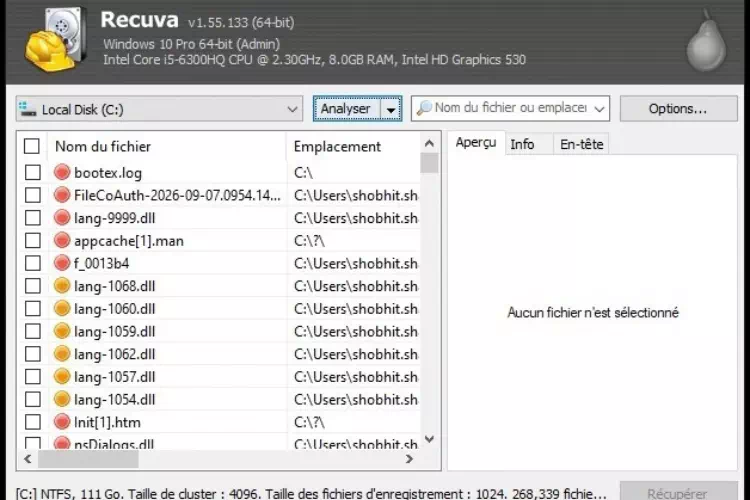
Task: Click the NTFS status bar text
Action: (311, 493)
